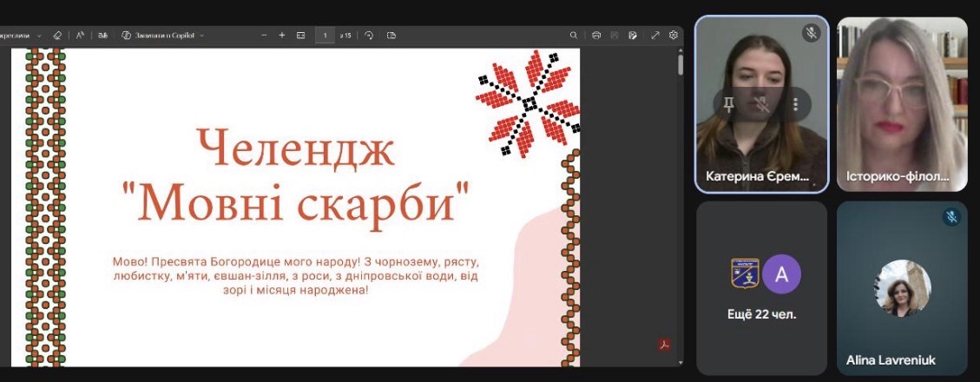The image size is (980, 382).
Task: Click the Alina Lavreniuk name label
Action: [x=891, y=360]
